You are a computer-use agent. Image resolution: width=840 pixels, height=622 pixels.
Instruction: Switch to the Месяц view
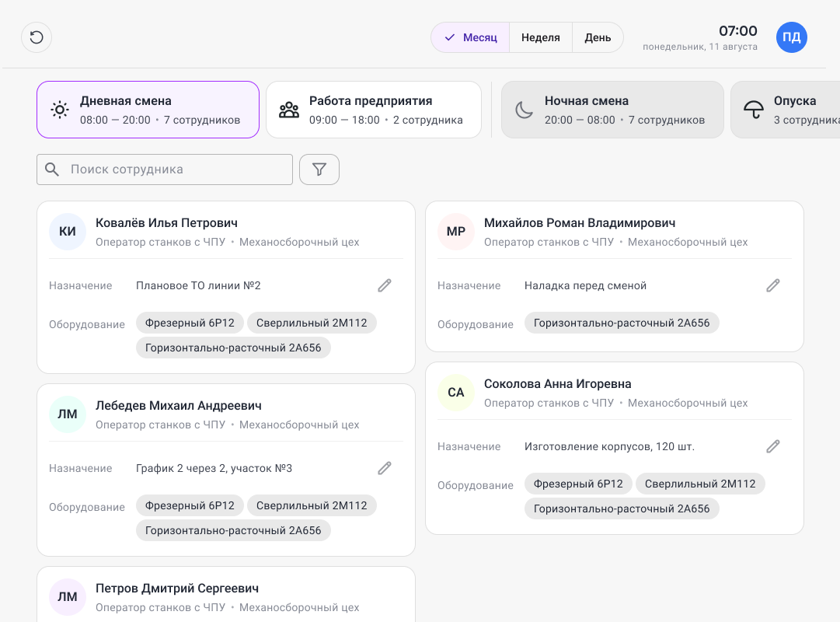(470, 37)
